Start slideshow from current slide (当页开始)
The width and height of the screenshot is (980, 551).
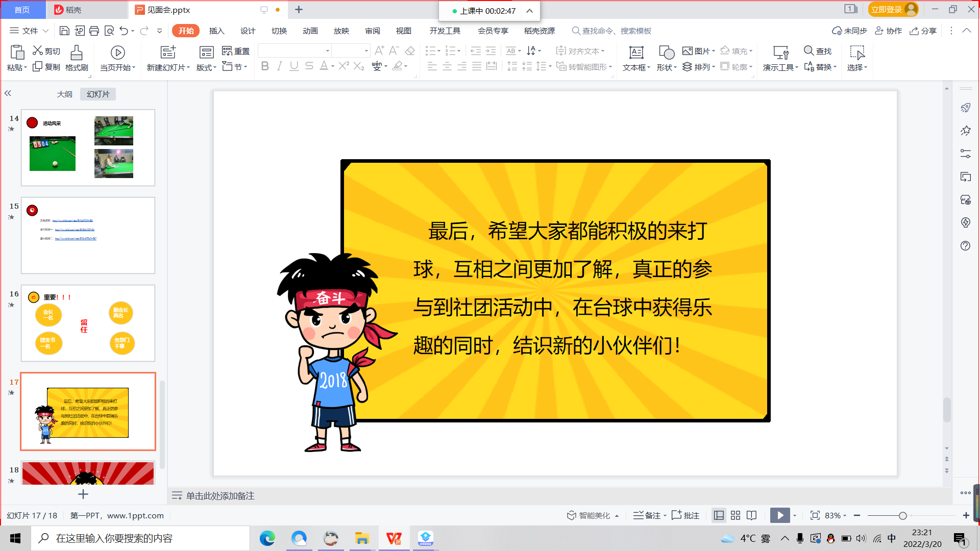[117, 53]
